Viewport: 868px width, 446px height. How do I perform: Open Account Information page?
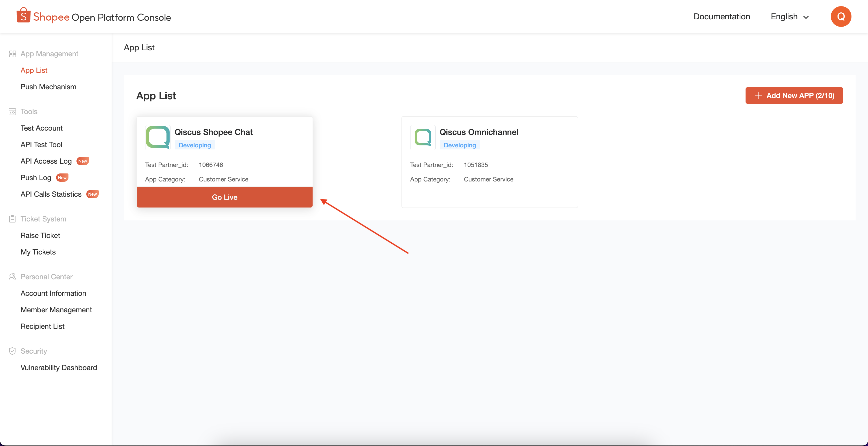coord(53,293)
